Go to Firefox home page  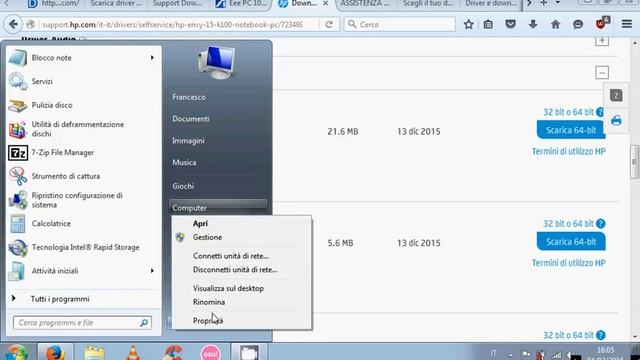[x=555, y=24]
